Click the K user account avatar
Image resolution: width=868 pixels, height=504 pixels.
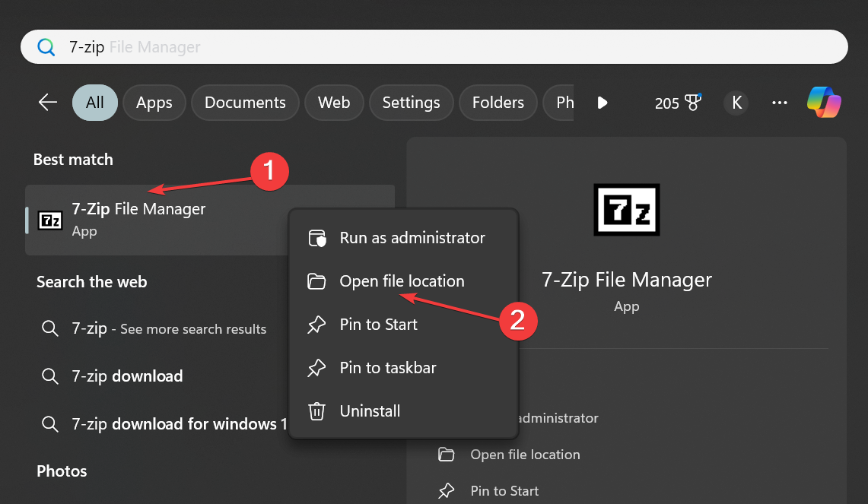736,103
